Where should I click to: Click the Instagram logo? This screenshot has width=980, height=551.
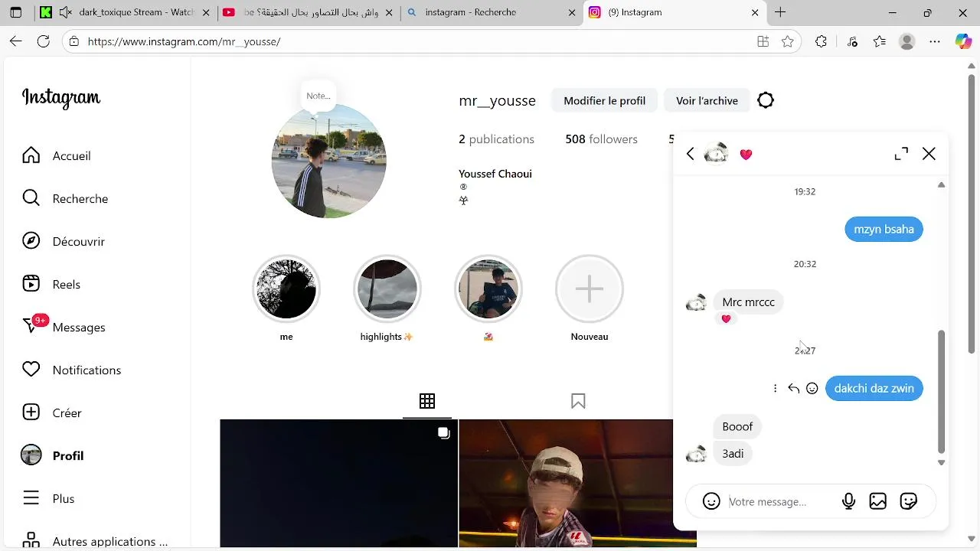click(61, 98)
